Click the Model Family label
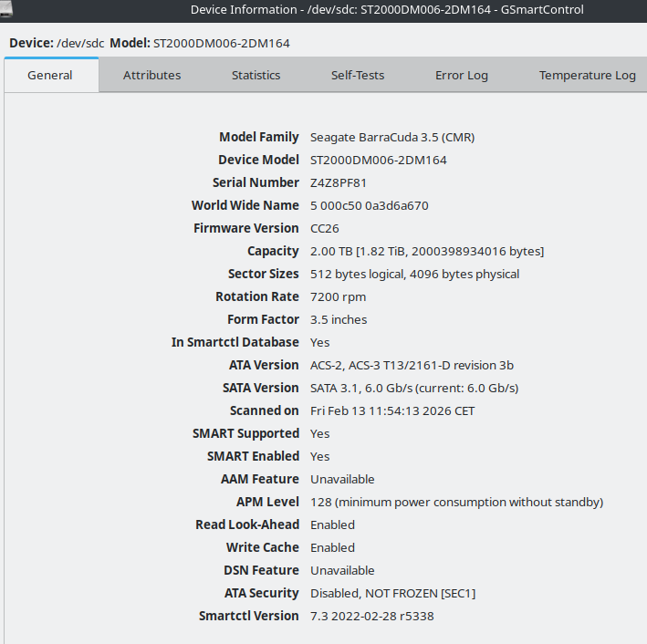This screenshot has width=647, height=644. click(259, 137)
